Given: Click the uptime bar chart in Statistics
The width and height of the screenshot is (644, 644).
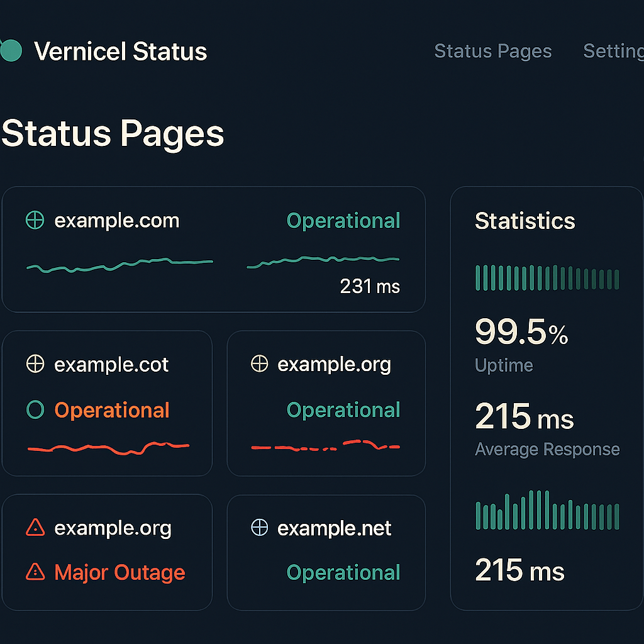Looking at the screenshot, I should point(547,277).
